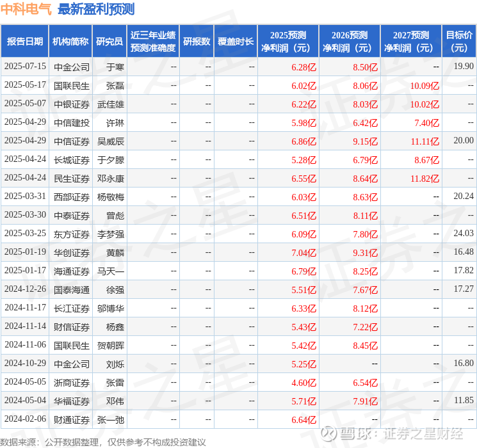This screenshot has width=477, height=448.
Task: Select the date 2025-07-15
Action: (25, 67)
